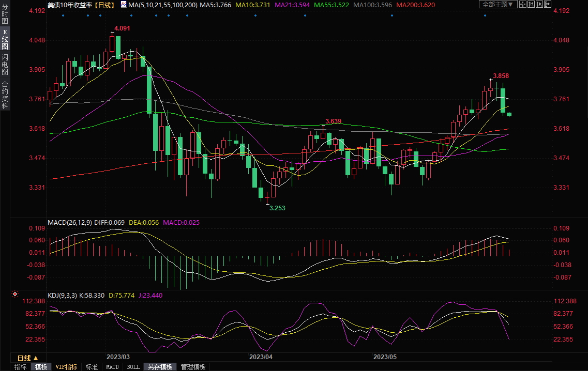Open the 全部主题 dropdown
Viewport: 588px width, 371px height.
[x=498, y=5]
